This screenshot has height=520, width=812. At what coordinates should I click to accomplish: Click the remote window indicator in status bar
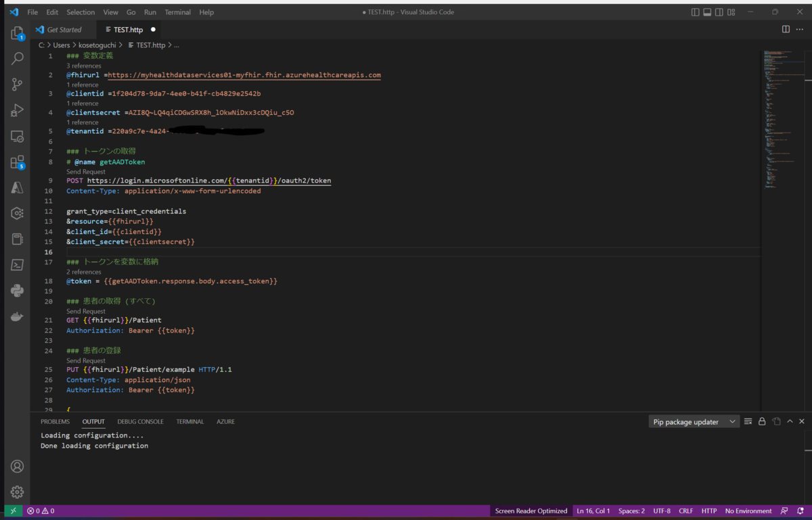coord(13,511)
